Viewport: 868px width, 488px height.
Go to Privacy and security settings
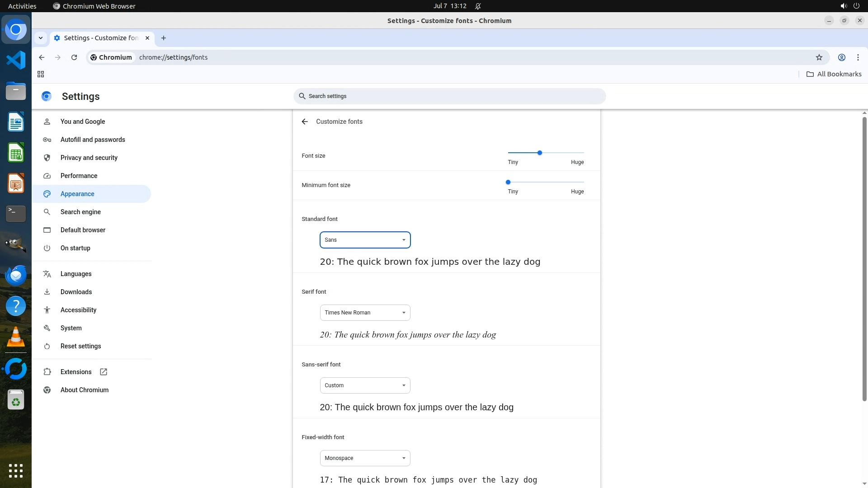coord(89,158)
